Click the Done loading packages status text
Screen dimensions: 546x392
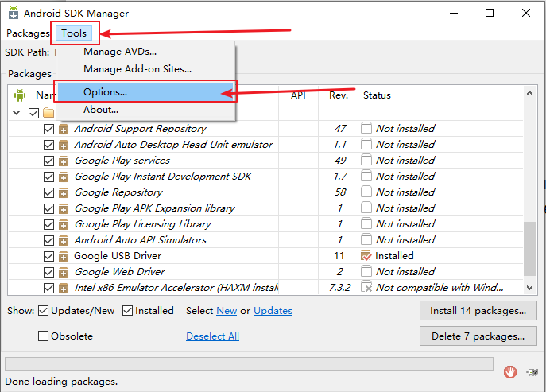[x=61, y=382]
